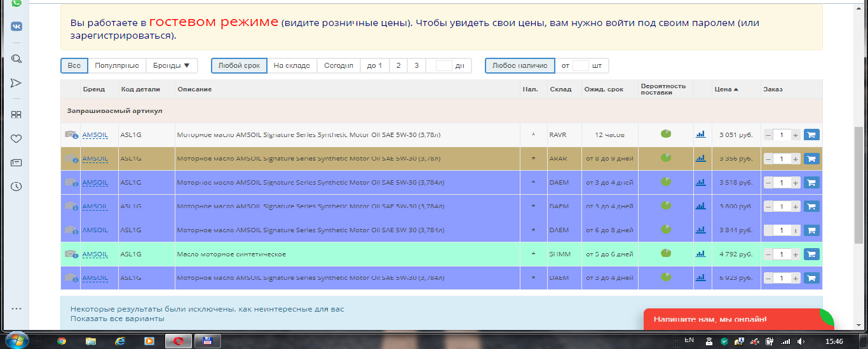Add the 3 051 руб. item to cart
This screenshot has height=349, width=868.
811,135
